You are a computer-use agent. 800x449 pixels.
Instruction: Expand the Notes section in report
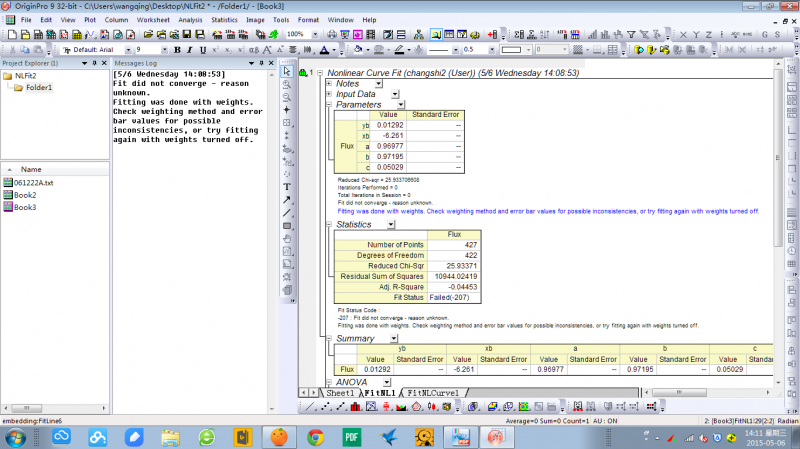(330, 84)
